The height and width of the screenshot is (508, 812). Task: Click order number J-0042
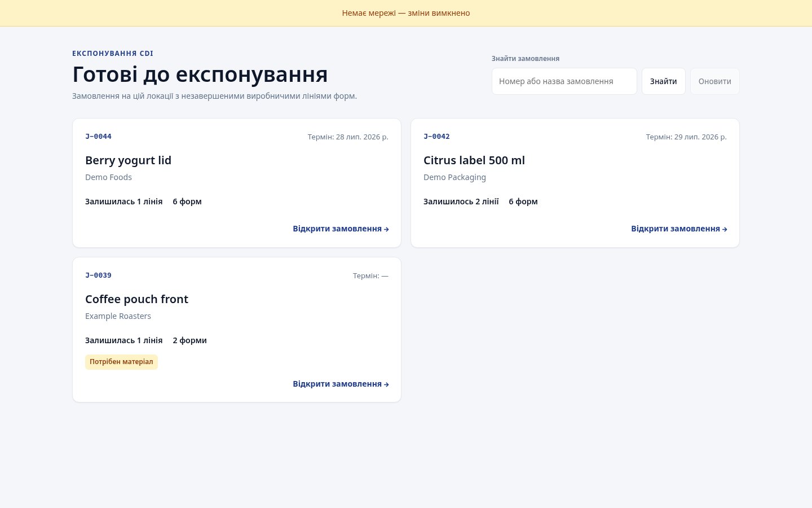(436, 137)
